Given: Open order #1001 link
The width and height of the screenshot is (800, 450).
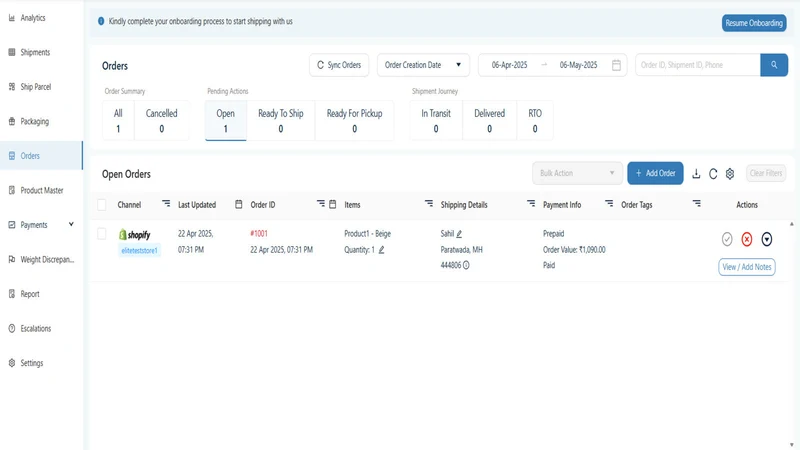Looking at the screenshot, I should click(259, 234).
